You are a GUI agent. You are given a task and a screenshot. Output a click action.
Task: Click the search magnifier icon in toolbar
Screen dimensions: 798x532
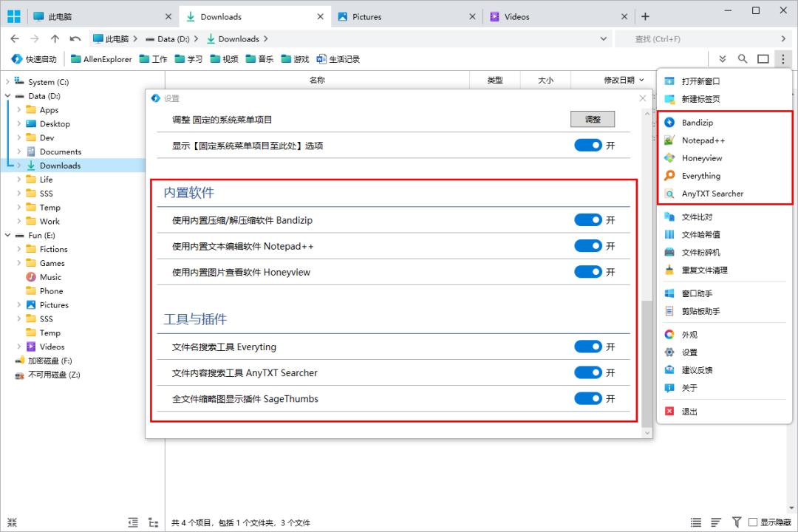click(743, 59)
